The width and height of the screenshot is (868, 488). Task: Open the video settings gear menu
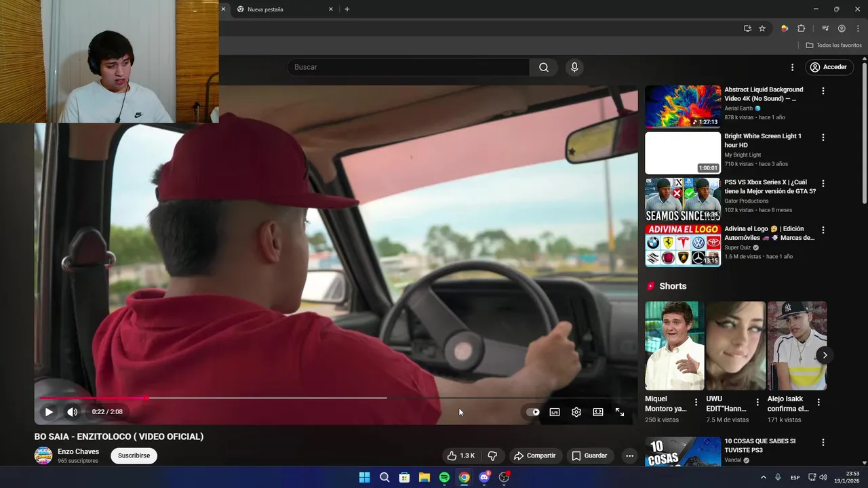coord(576,411)
